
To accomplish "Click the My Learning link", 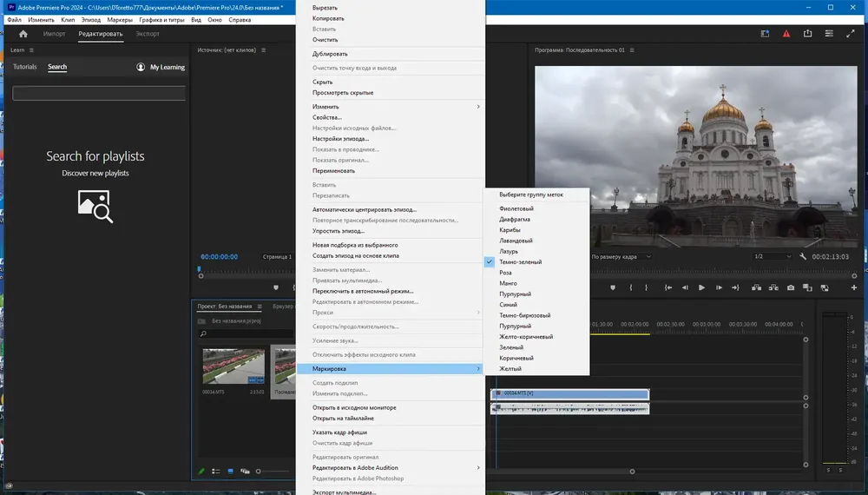I will pyautogui.click(x=168, y=67).
